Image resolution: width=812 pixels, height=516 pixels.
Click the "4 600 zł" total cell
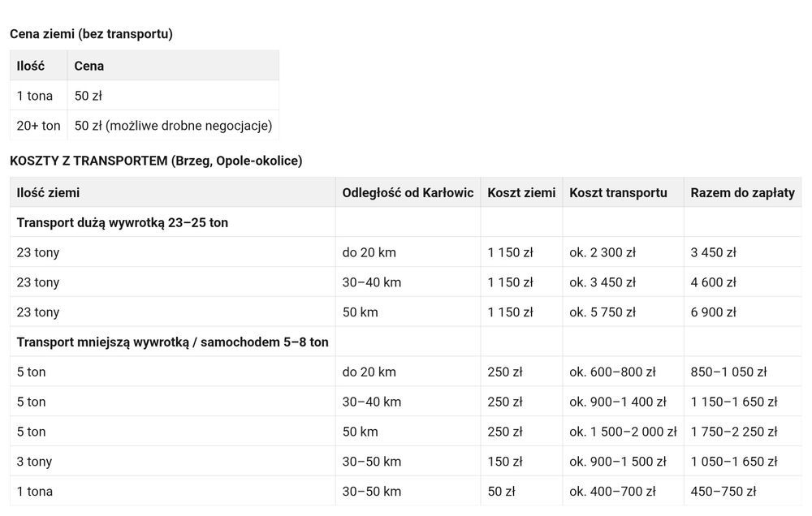click(x=713, y=282)
